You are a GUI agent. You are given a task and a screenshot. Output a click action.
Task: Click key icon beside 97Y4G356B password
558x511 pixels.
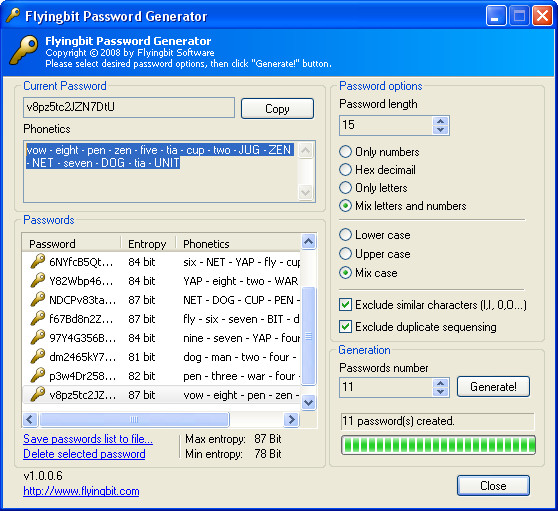[37, 337]
